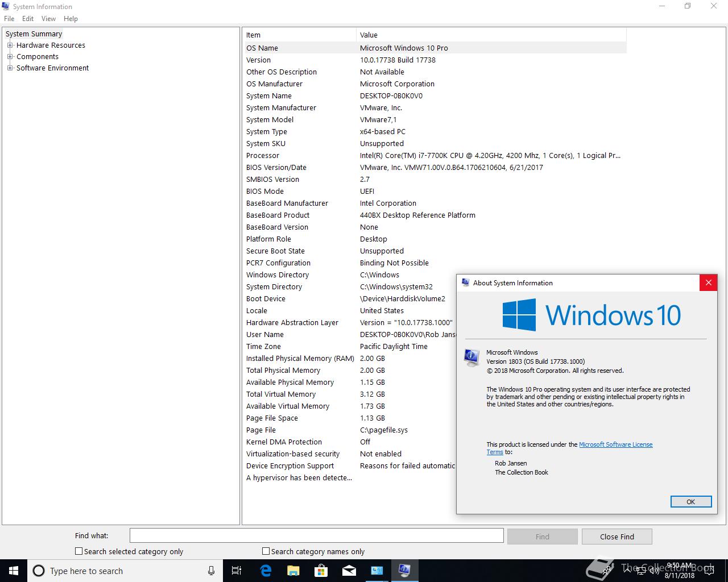Click the Close Find button
The width and height of the screenshot is (728, 582).
click(x=617, y=537)
